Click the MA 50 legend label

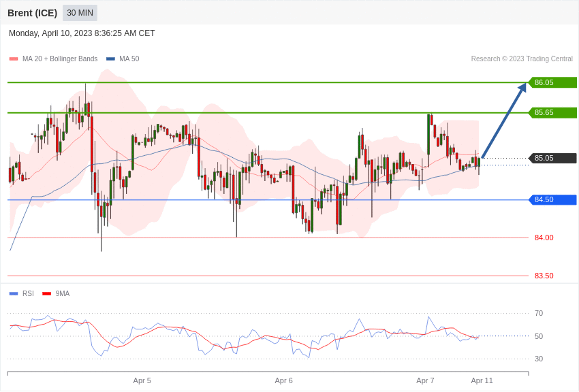(x=129, y=59)
